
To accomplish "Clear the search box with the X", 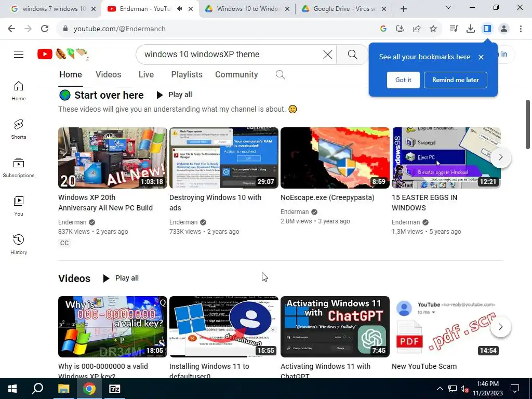I will pos(328,54).
